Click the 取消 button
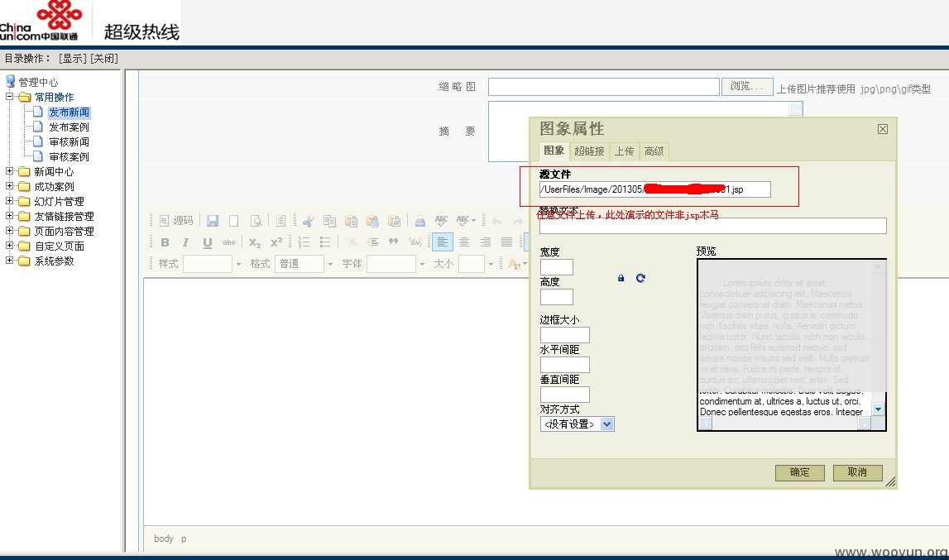 pos(857,472)
